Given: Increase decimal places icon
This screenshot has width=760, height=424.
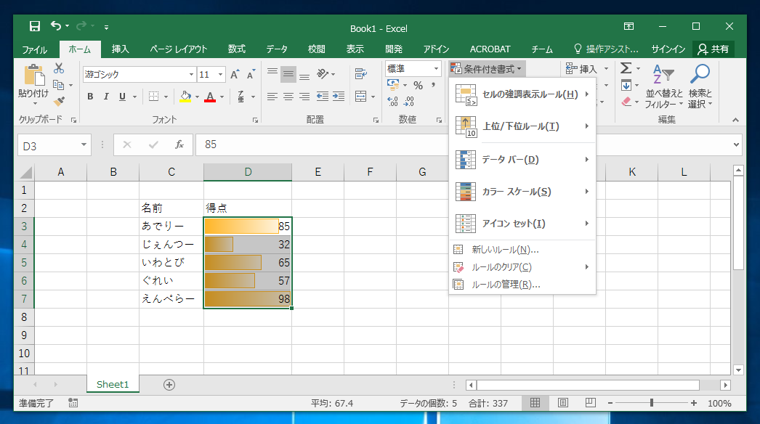Looking at the screenshot, I should click(x=393, y=101).
